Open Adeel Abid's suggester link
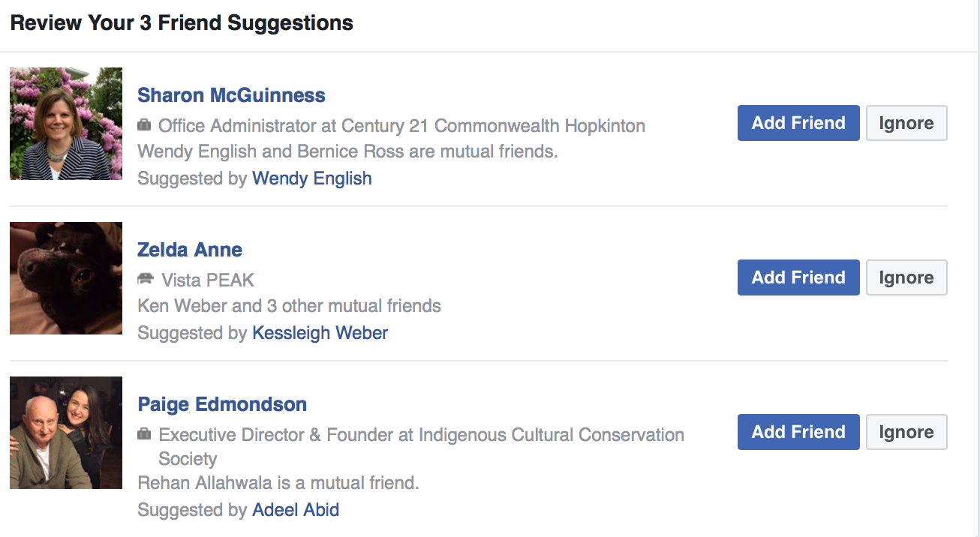980x537 pixels. tap(296, 510)
